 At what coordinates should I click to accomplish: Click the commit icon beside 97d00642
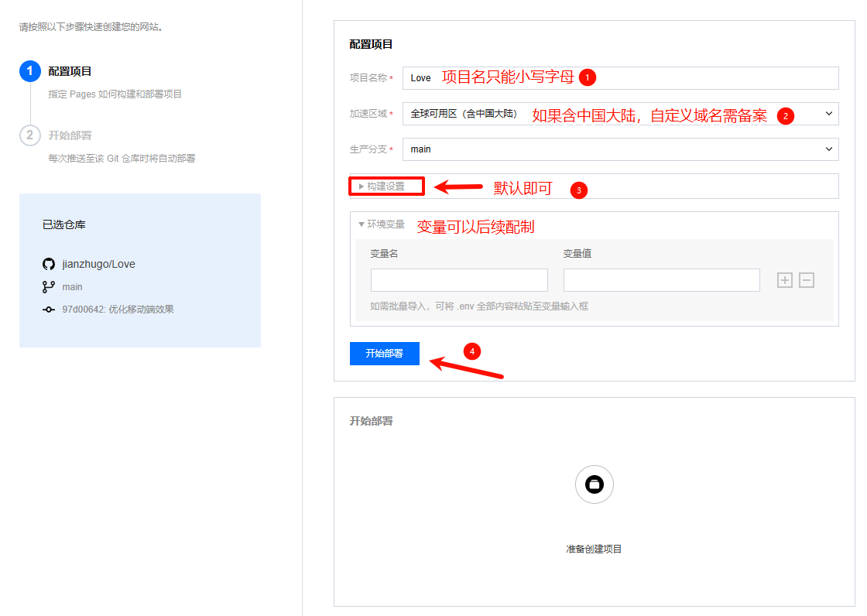(49, 310)
